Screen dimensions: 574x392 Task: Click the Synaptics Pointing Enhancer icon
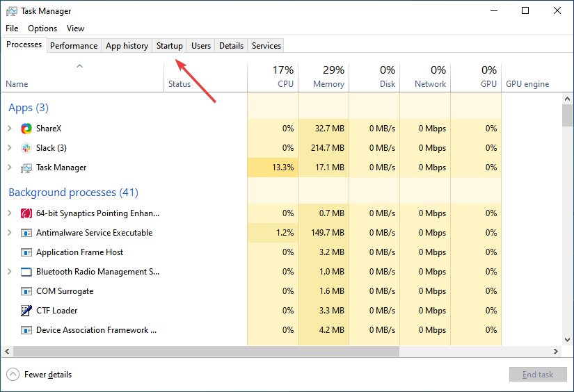(x=26, y=213)
